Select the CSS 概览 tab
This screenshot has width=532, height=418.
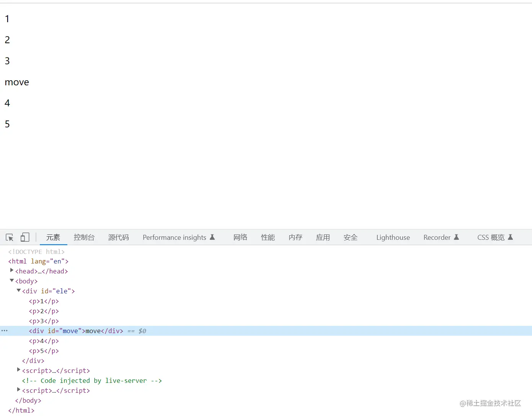pos(495,237)
